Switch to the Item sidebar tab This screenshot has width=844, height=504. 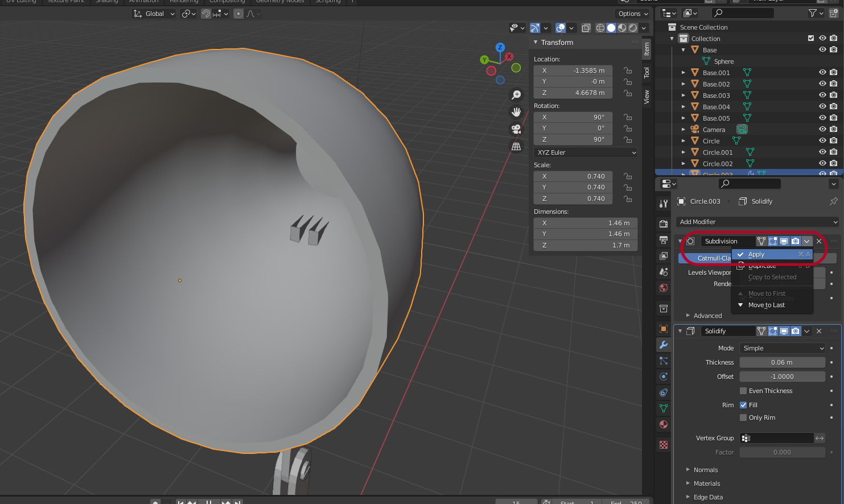[x=647, y=49]
